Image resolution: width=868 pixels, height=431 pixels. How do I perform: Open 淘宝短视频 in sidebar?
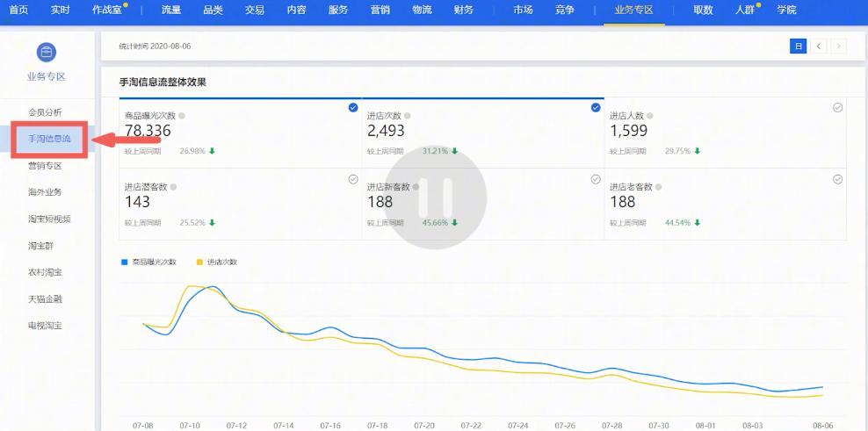pyautogui.click(x=50, y=219)
